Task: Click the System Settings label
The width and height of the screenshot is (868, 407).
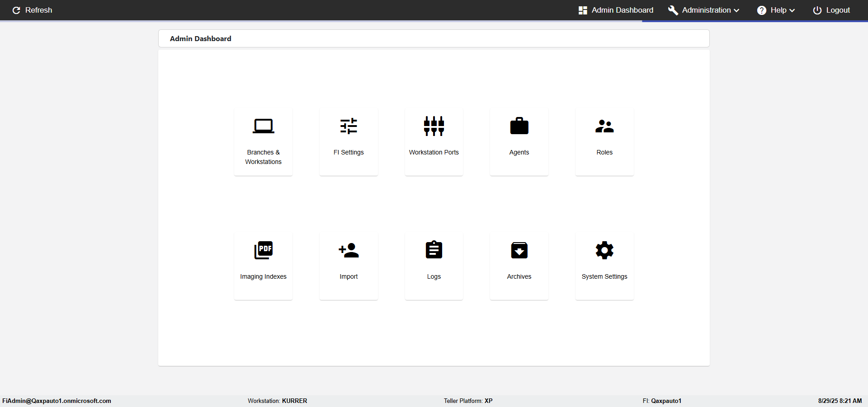Action: [604, 276]
